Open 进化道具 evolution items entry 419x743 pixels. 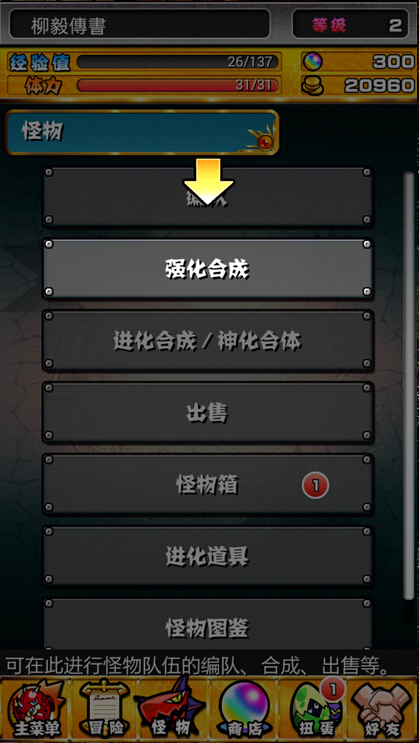pyautogui.click(x=208, y=557)
